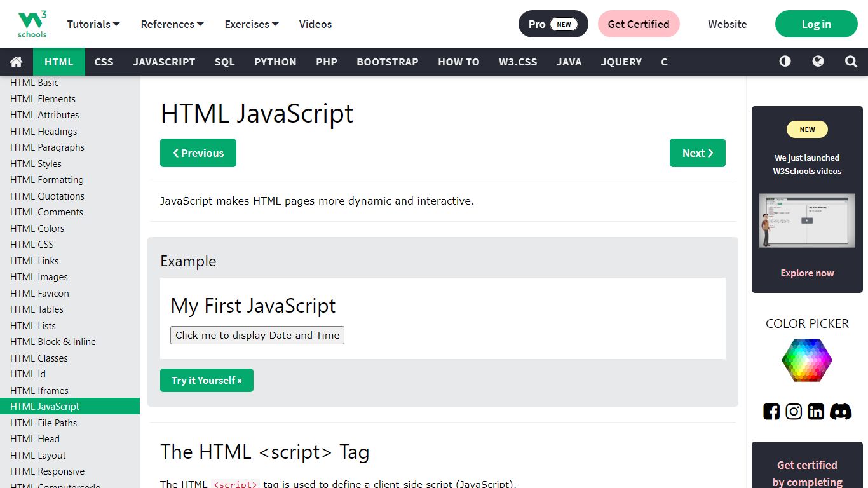
Task: Join via the Discord icon
Action: [x=841, y=412]
